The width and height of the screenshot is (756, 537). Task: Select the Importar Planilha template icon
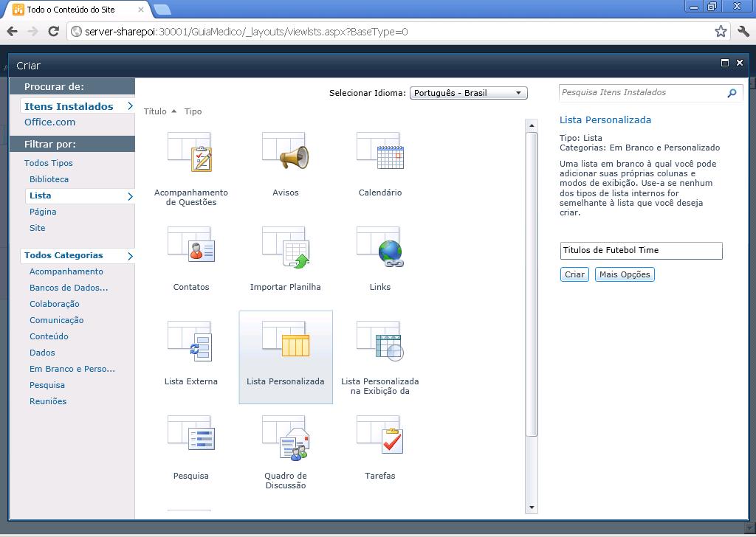pos(285,247)
